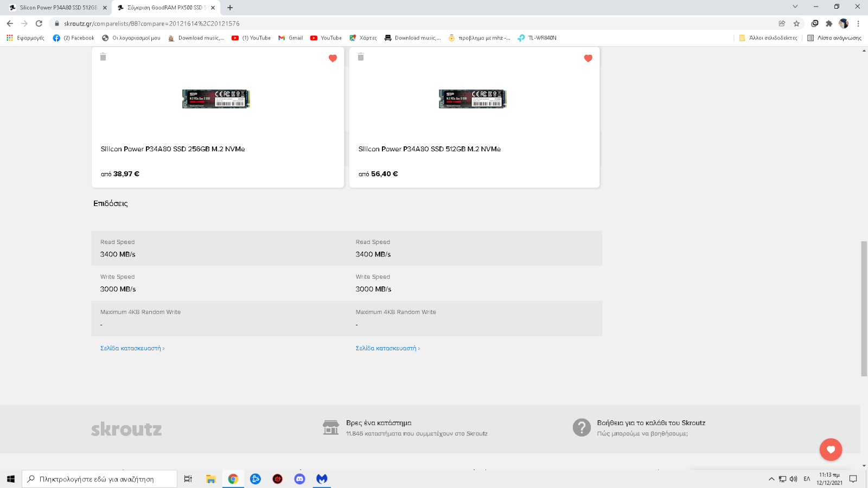Open the Skroutz help basket link
Viewport: 868px width, 488px height.
pyautogui.click(x=651, y=423)
